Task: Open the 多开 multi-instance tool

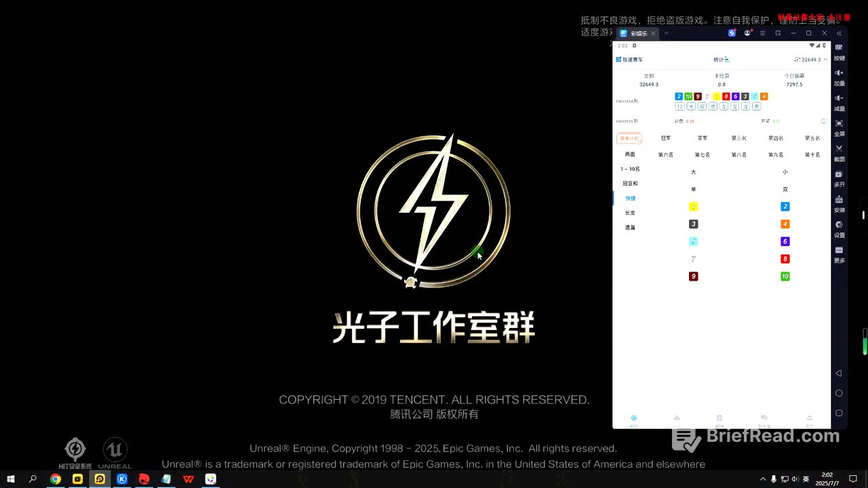Action: 839,178
